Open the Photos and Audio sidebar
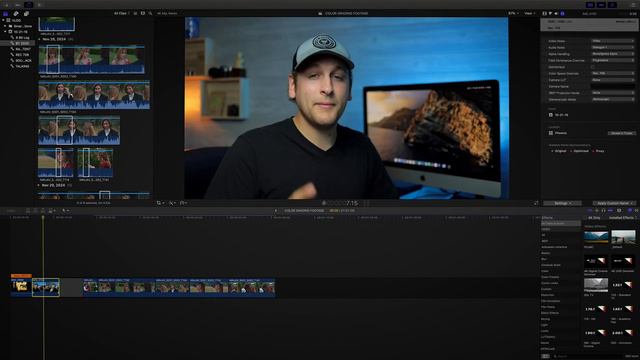The height and width of the screenshot is (360, 640). point(16,13)
